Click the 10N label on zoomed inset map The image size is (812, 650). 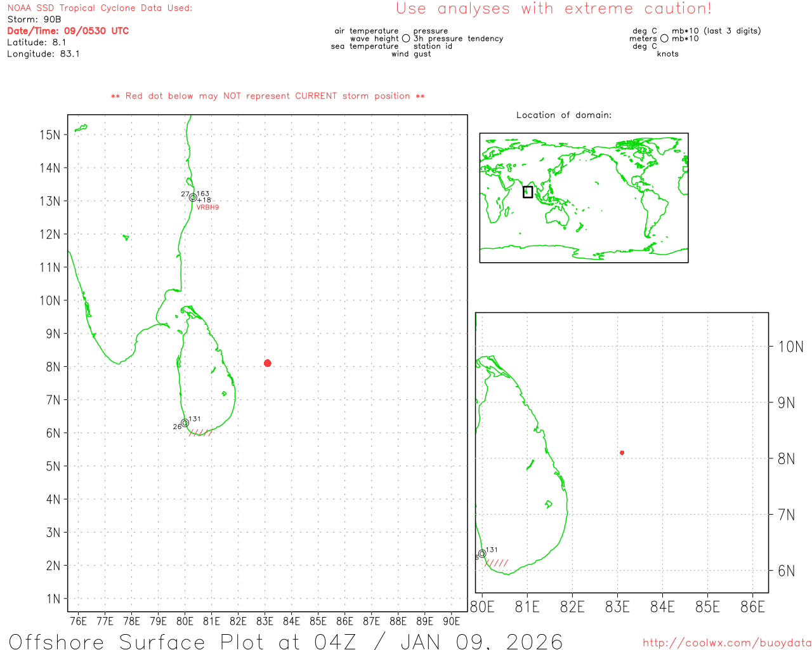790,347
